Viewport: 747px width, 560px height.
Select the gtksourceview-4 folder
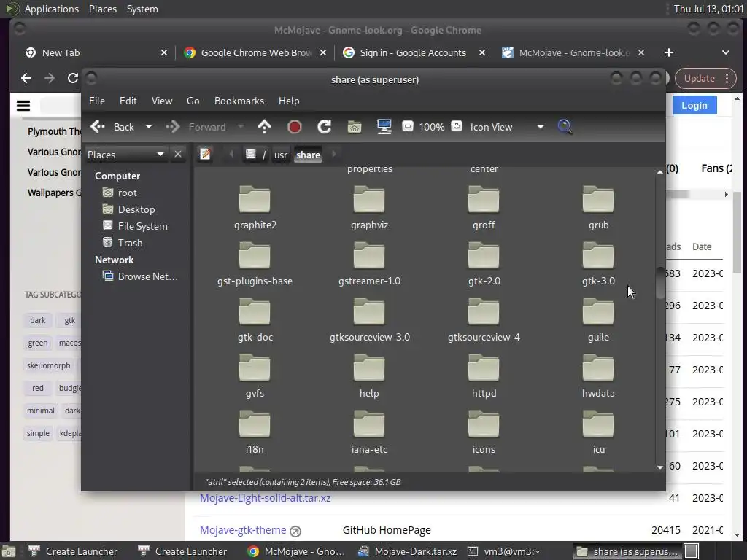(x=484, y=321)
